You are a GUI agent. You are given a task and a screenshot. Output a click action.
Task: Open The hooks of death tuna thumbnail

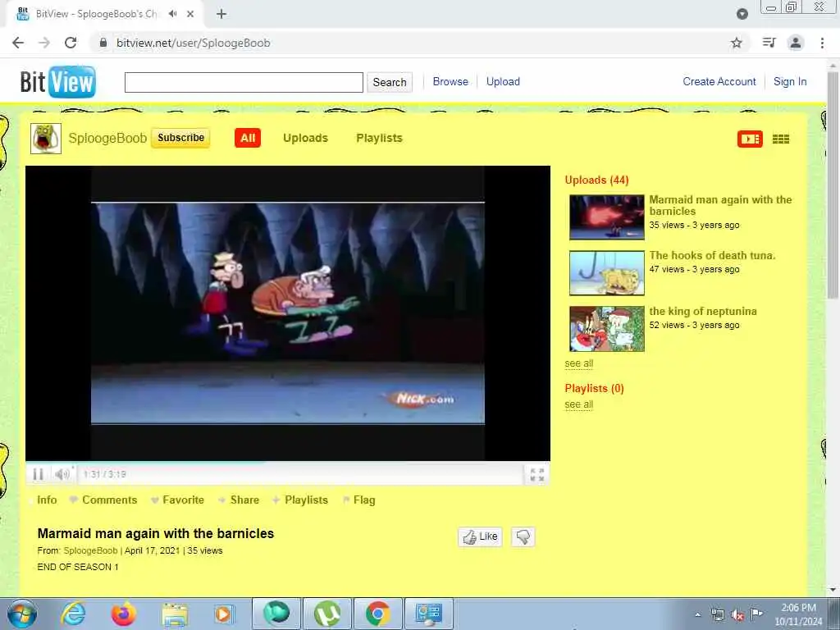click(x=606, y=272)
